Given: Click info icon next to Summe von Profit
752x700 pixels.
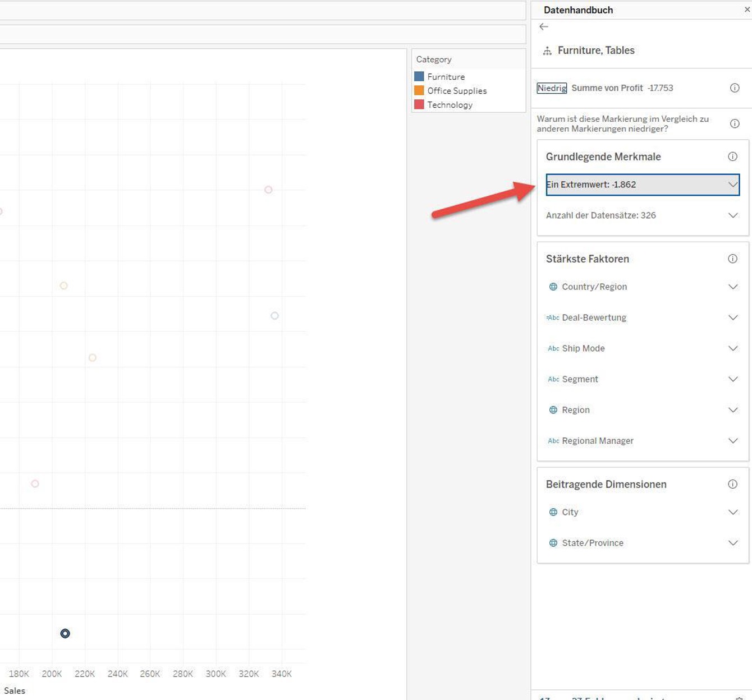Looking at the screenshot, I should point(734,88).
